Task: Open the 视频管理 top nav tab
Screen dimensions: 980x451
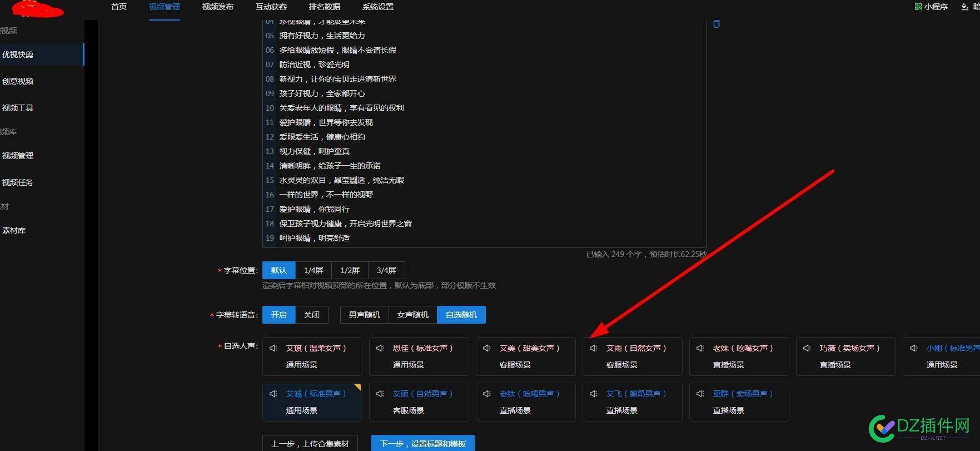Action: (x=165, y=7)
